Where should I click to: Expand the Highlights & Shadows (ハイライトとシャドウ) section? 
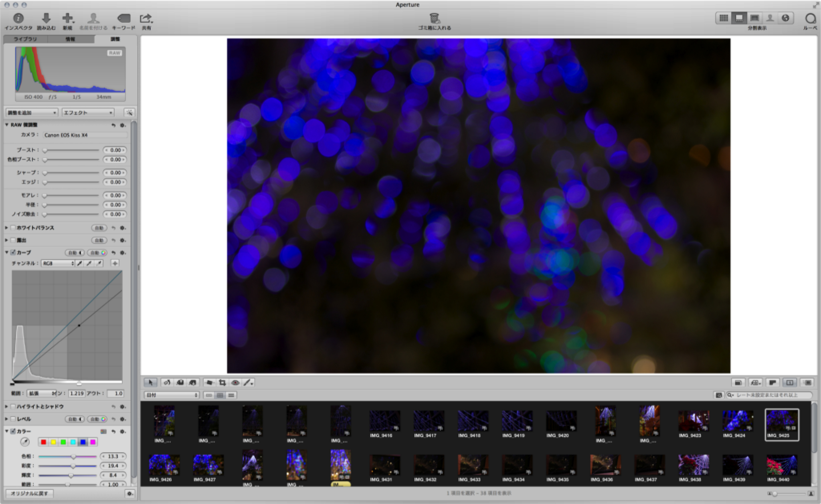point(6,406)
